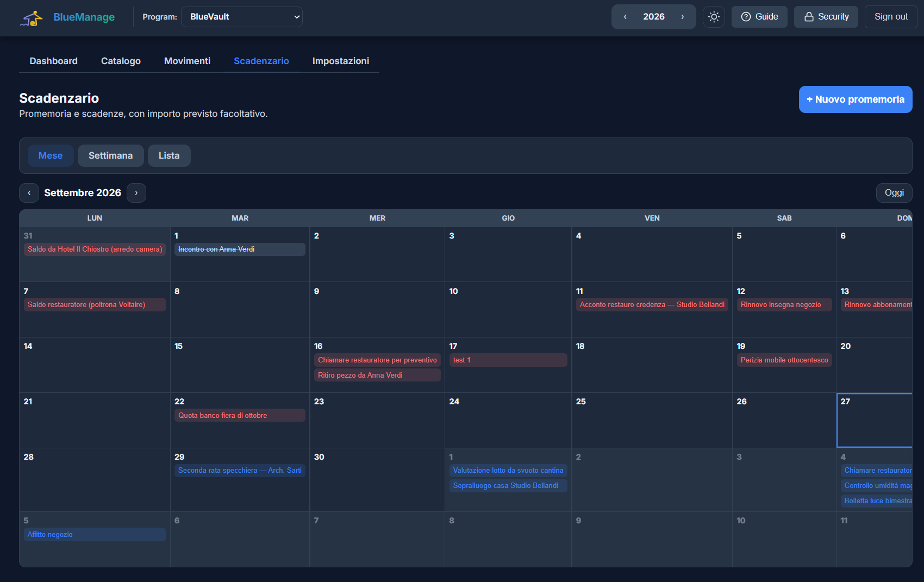Click the BlueManage logo icon

point(32,18)
